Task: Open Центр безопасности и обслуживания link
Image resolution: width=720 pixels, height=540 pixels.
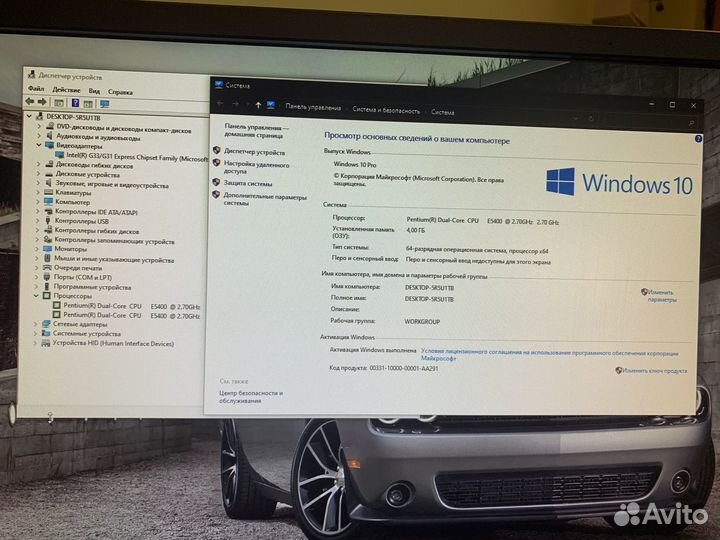Action: pyautogui.click(x=251, y=397)
